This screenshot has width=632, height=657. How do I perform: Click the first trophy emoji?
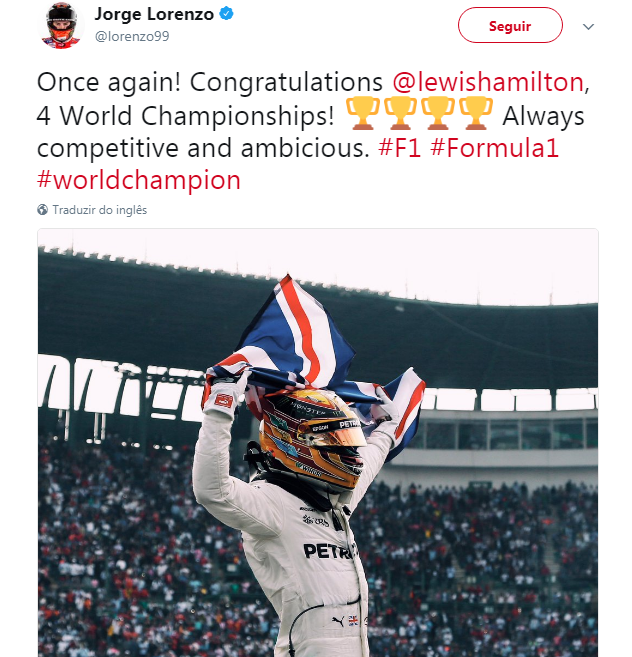point(362,116)
